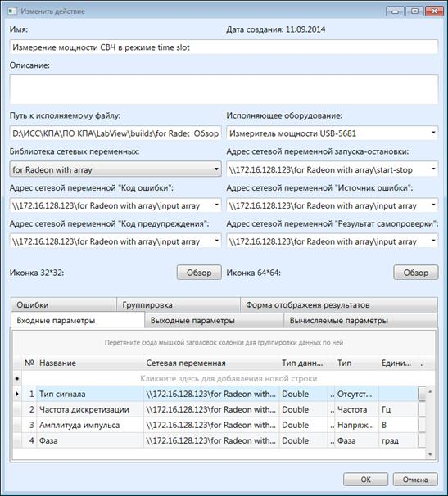
Task: Select the 'Частота дискретизации' cell
Action: [x=90, y=409]
